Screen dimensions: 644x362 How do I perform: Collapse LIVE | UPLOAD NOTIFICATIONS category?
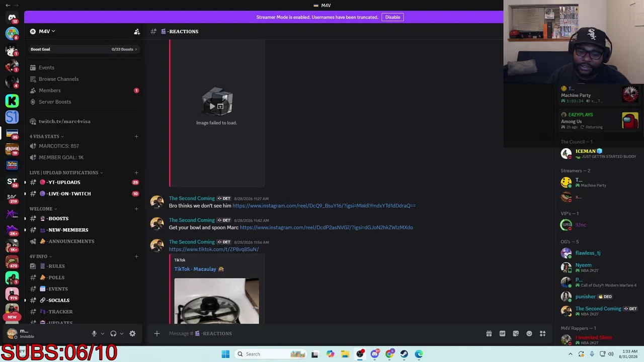point(66,172)
